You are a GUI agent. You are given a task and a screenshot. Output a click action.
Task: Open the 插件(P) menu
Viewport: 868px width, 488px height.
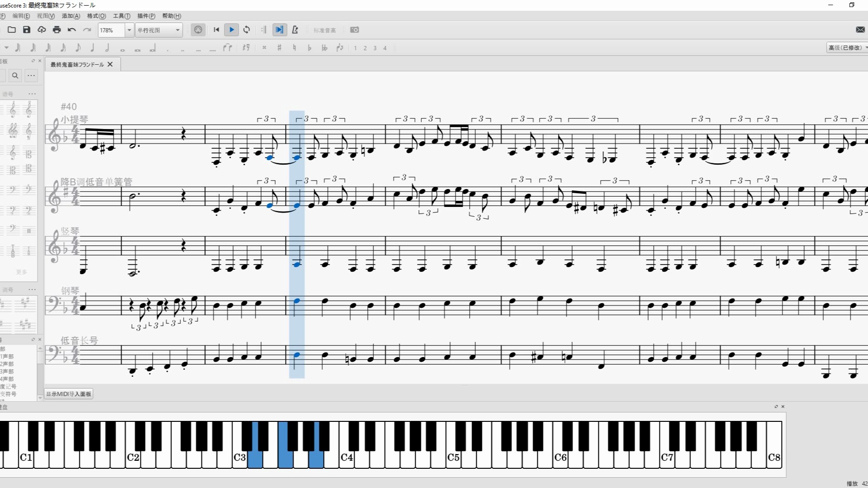[x=146, y=16]
